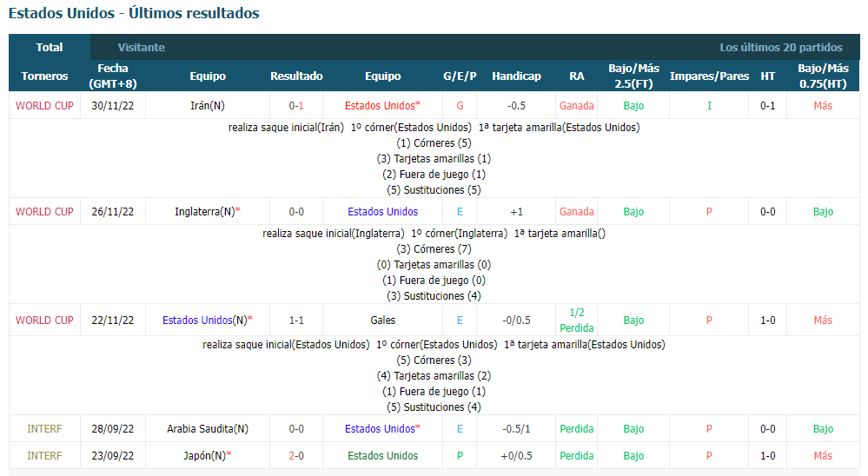Image resolution: width=868 pixels, height=476 pixels.
Task: Select WORLD CUP label in 30/11/22 row
Action: click(44, 105)
